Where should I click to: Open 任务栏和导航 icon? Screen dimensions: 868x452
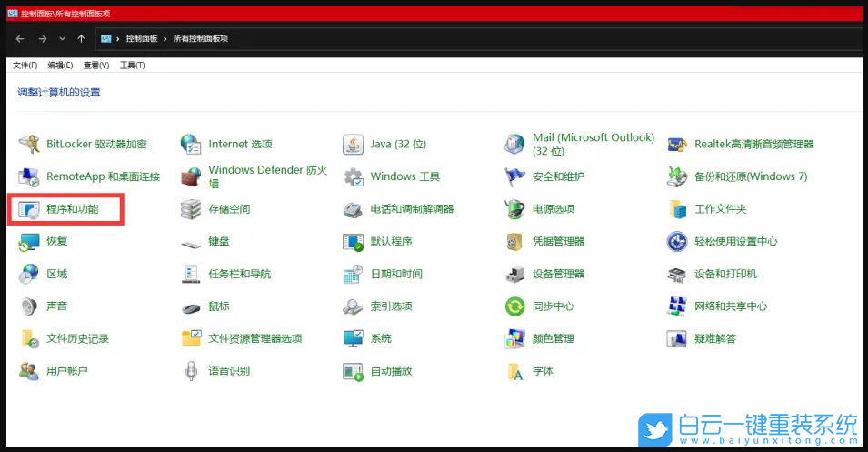pos(191,274)
